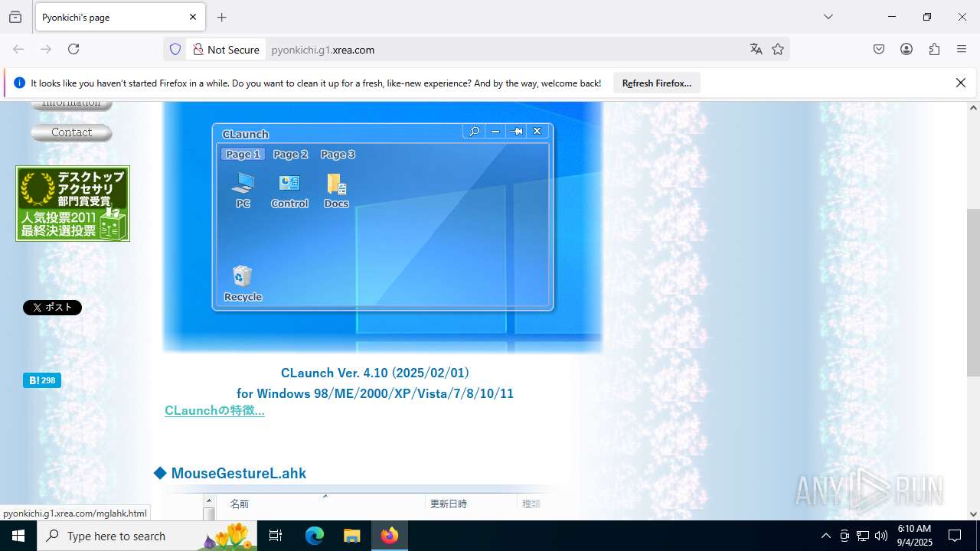Click the Docs folder icon in CLaunch

pos(336,190)
